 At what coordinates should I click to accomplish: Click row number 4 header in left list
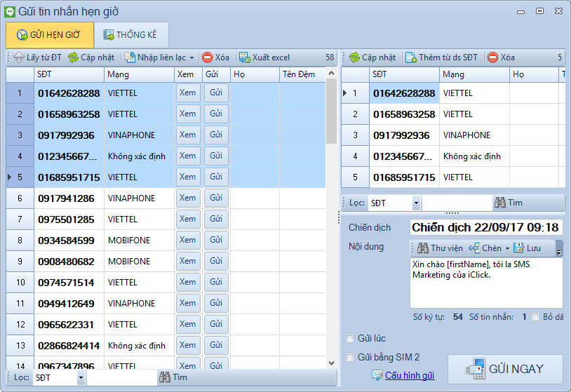tap(20, 156)
